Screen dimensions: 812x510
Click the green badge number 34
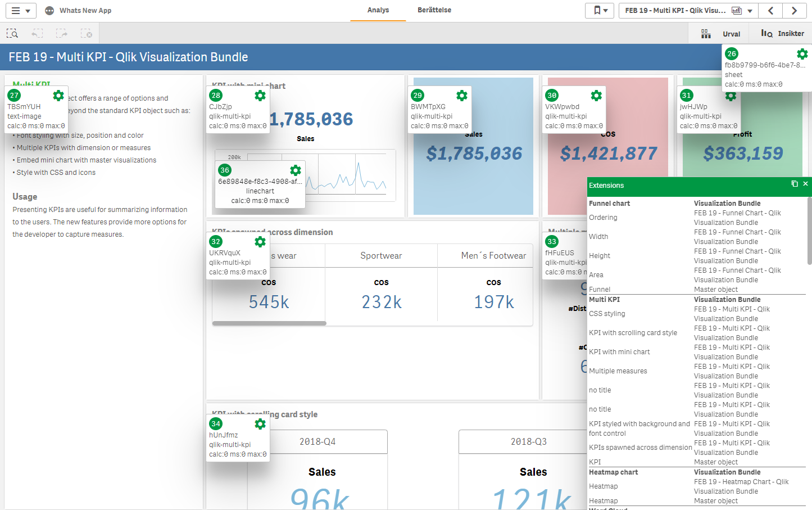[x=216, y=424]
